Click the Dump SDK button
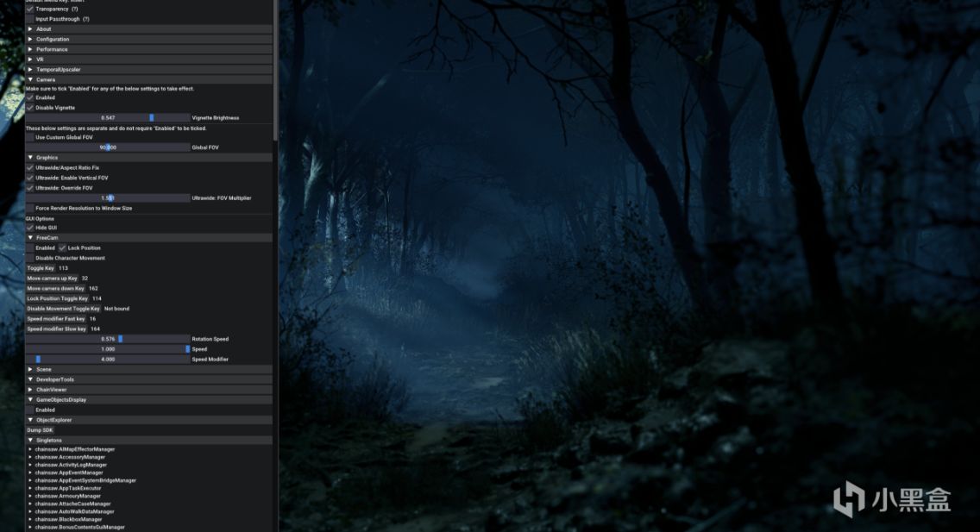 (40, 430)
